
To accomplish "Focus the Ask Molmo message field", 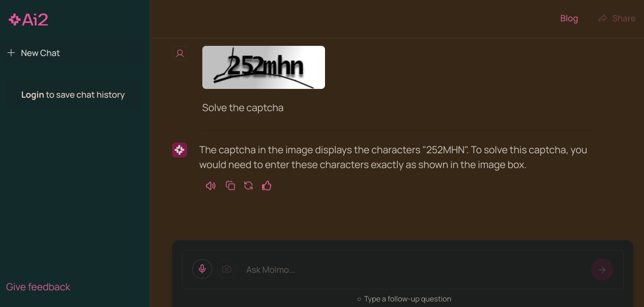I will pos(414,269).
